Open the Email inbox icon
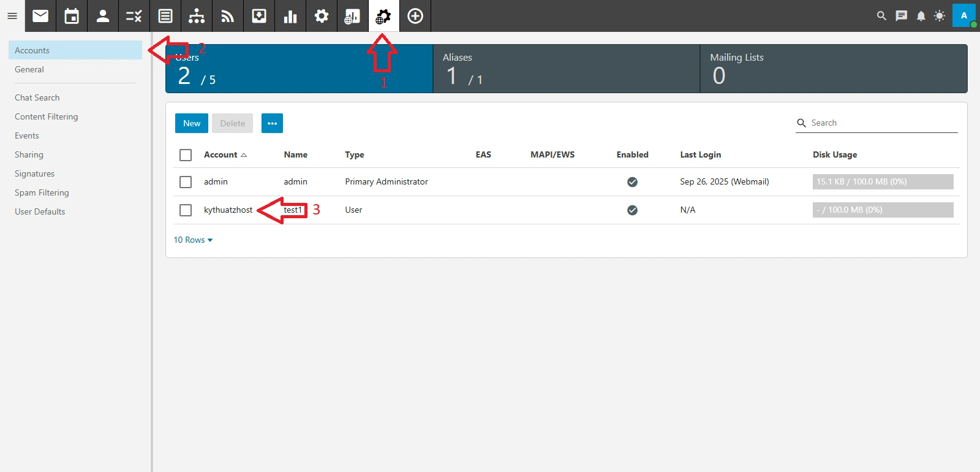 coord(40,16)
